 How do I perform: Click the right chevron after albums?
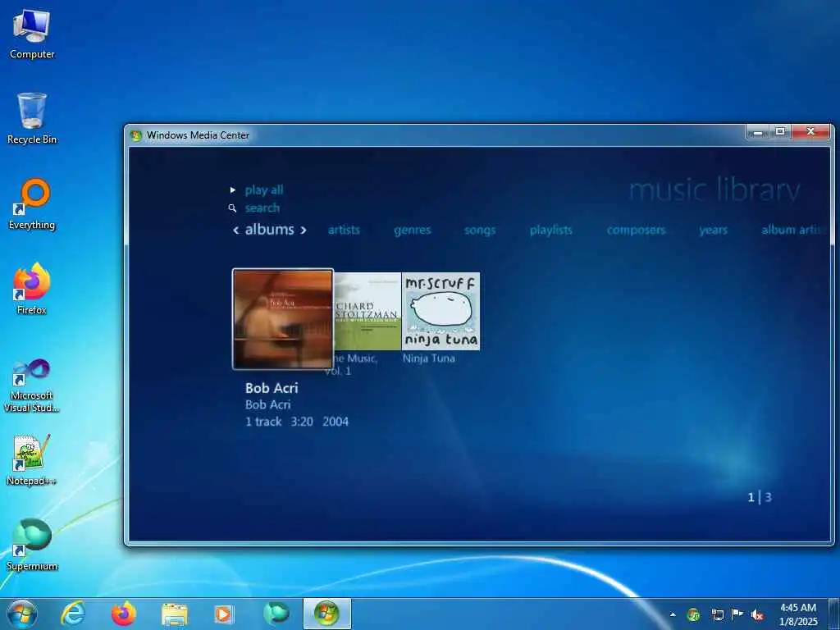click(304, 231)
